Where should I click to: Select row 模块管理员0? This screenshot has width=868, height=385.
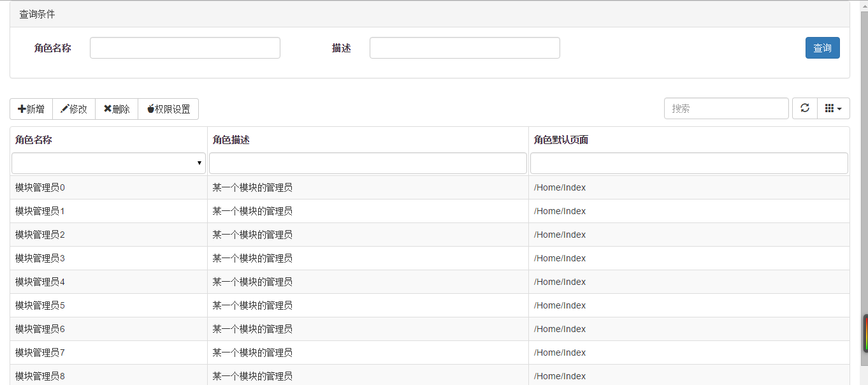tap(430, 187)
